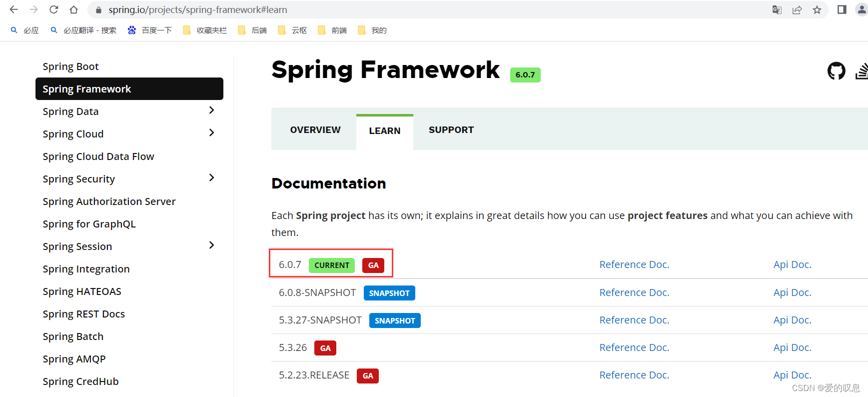
Task: Select the highlighted Spring Framework item
Action: (129, 89)
